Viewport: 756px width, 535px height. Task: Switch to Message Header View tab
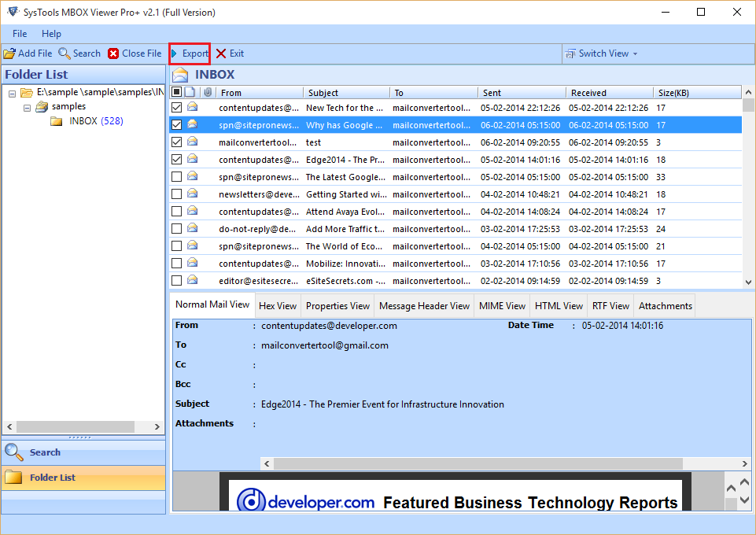coord(424,306)
